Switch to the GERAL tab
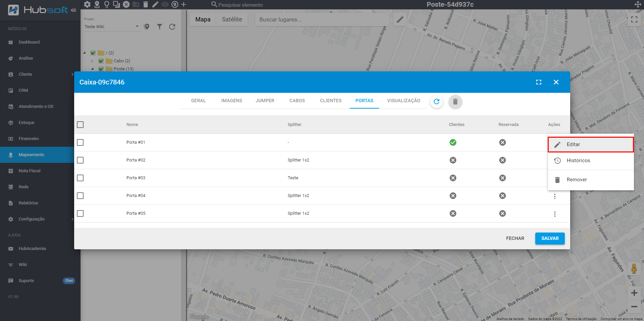This screenshot has width=644, height=321. 198,101
